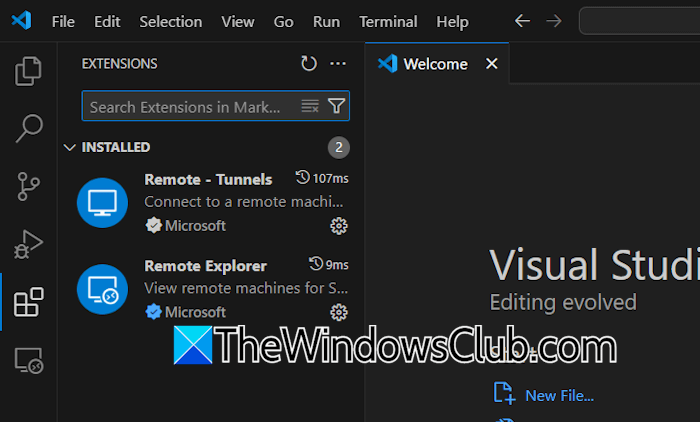Image resolution: width=700 pixels, height=422 pixels.
Task: Click the New File icon
Action: coord(504,393)
